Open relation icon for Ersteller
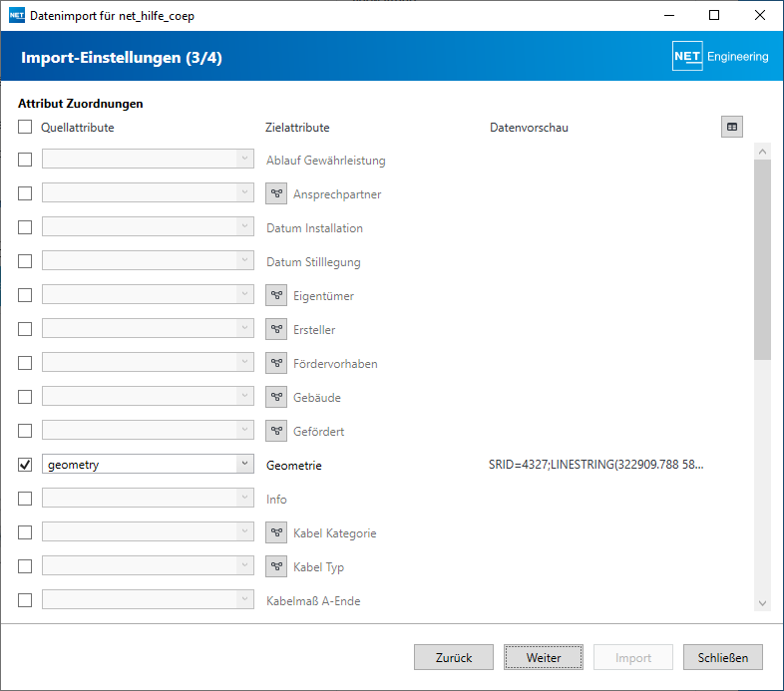Image resolution: width=784 pixels, height=691 pixels. (x=277, y=330)
